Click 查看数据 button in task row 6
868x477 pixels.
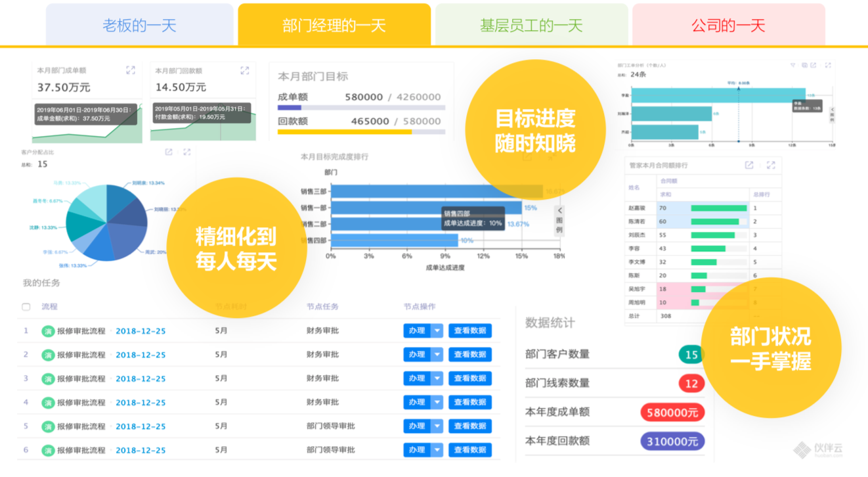coord(470,449)
